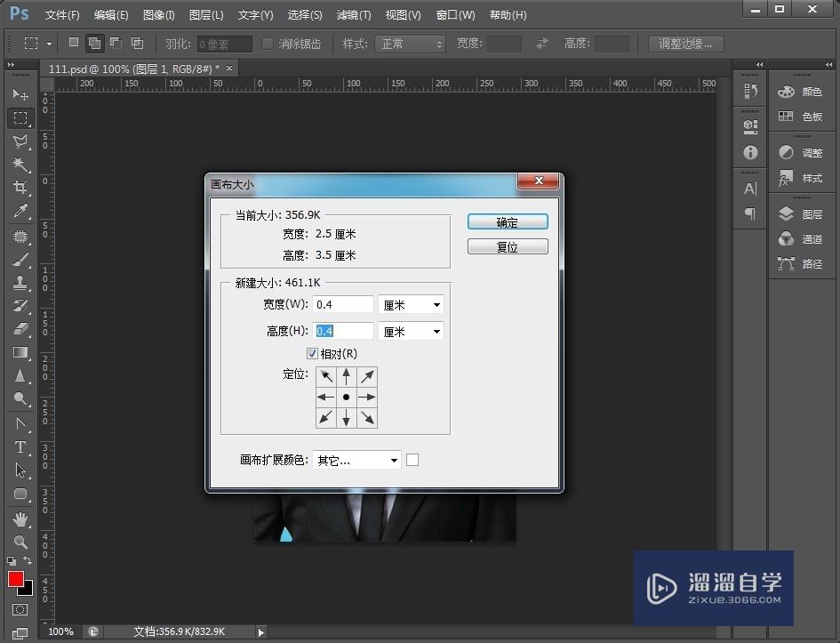Open the 图像(I) menu
Viewport: 840px width, 643px height.
pyautogui.click(x=159, y=15)
